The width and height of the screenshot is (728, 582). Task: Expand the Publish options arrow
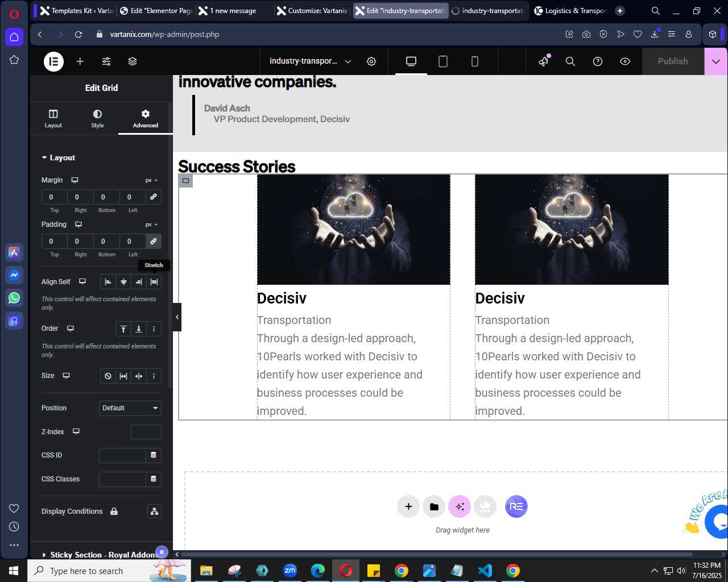click(716, 61)
